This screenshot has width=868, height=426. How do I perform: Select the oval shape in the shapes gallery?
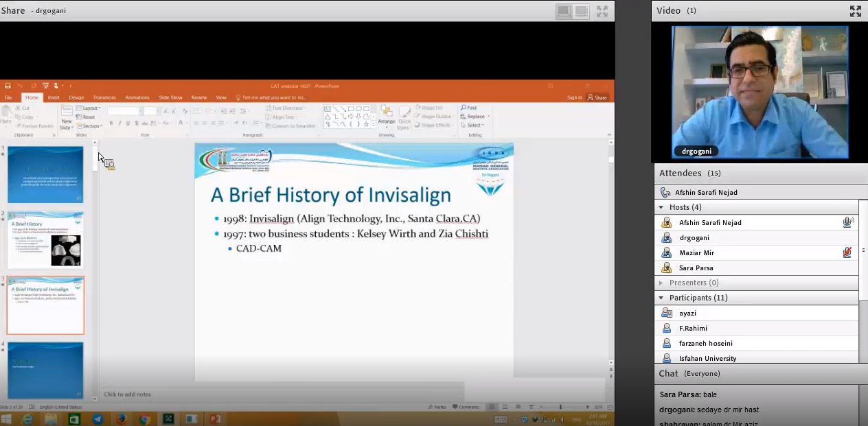(x=358, y=108)
